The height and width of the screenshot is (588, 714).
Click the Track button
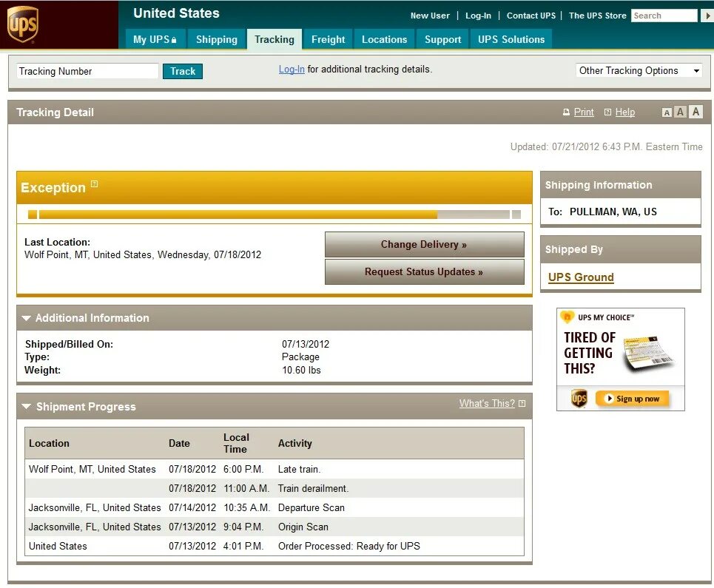tap(183, 71)
